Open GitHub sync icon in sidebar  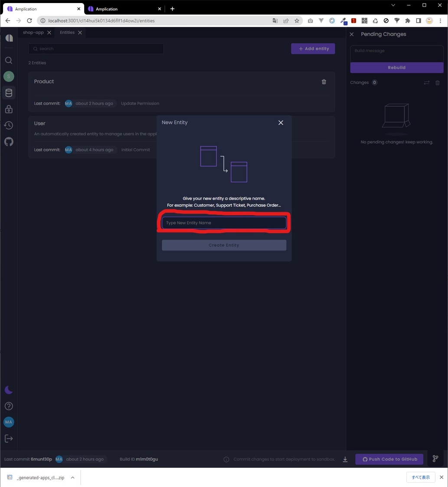pos(9,142)
